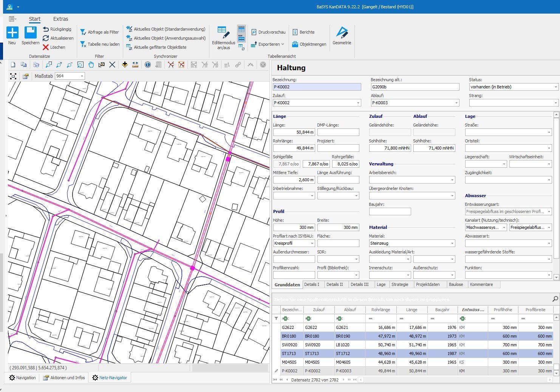The width and height of the screenshot is (560, 392).
Task: Zoom map to full extent
Action: coord(13,76)
